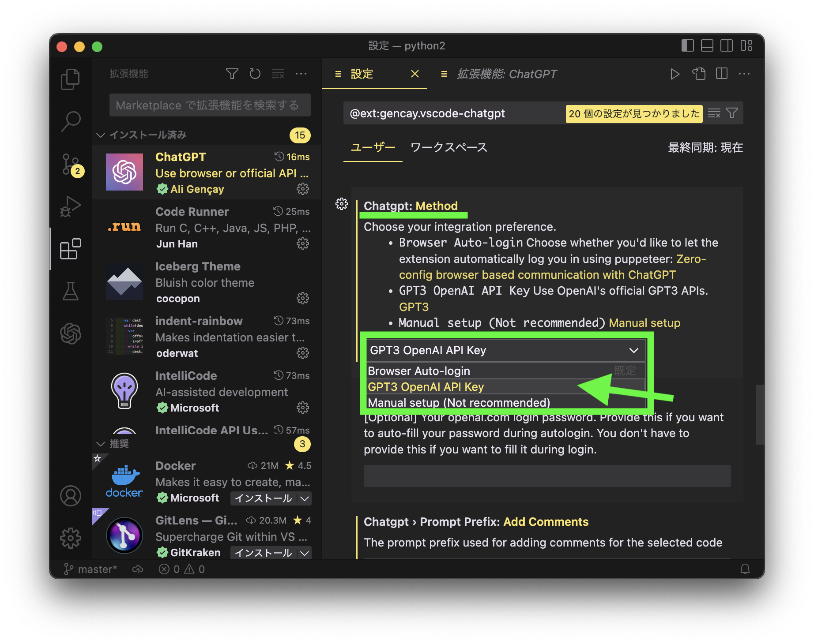Open errors and warnings status item

coord(182,569)
